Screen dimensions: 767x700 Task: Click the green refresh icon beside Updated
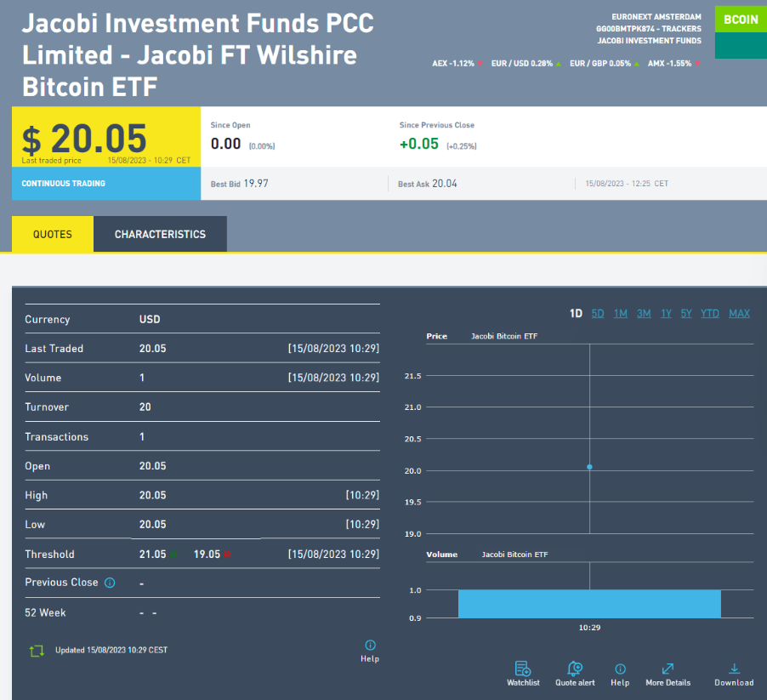click(x=37, y=651)
